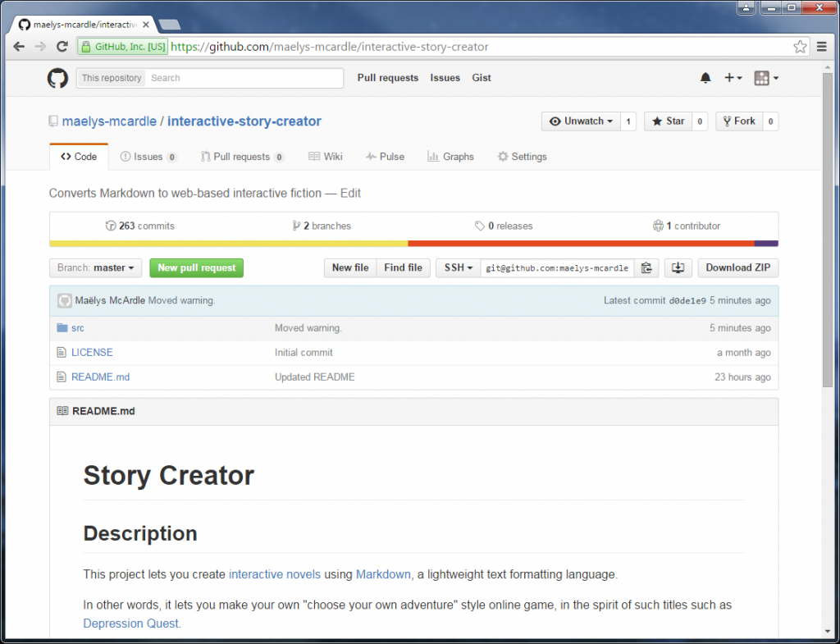840x644 pixels.
Task: Click the browser forward arrow
Action: (40, 47)
